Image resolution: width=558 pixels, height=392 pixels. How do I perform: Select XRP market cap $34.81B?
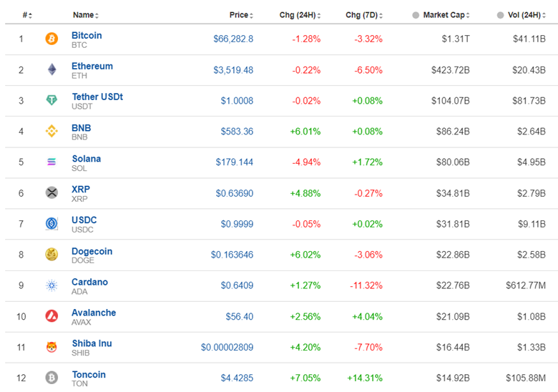pyautogui.click(x=453, y=193)
